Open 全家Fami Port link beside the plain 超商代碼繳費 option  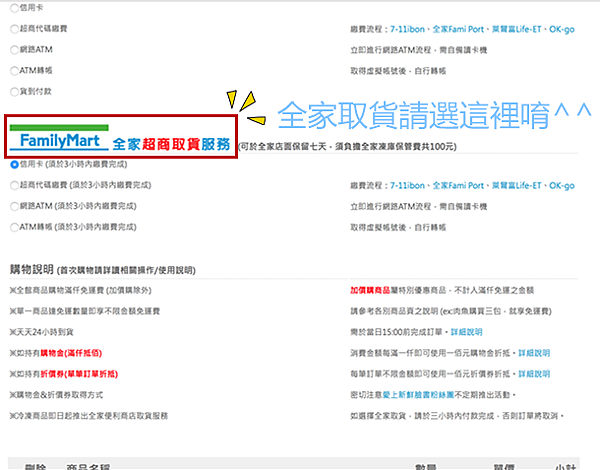click(x=458, y=29)
